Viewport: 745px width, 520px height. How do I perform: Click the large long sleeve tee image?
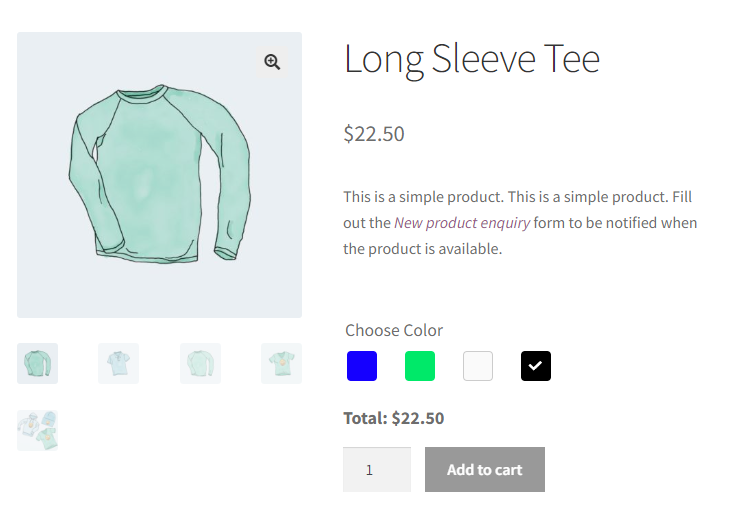(159, 175)
